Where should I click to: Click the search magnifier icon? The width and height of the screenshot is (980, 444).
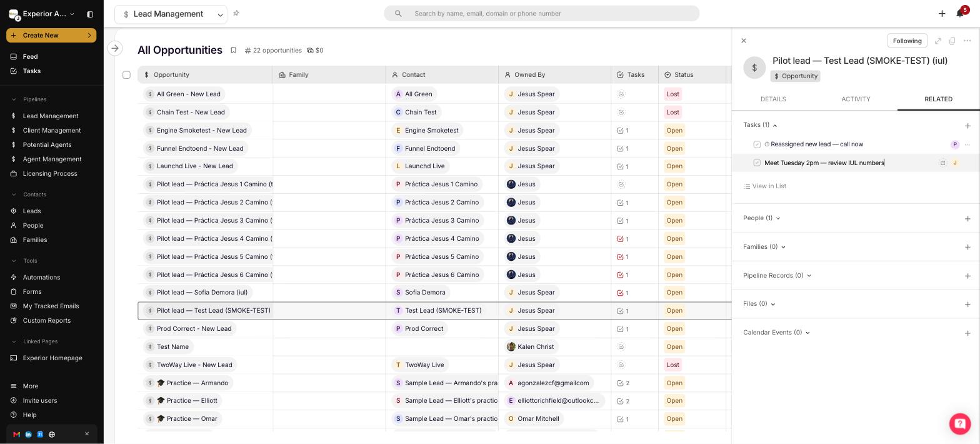pos(398,14)
